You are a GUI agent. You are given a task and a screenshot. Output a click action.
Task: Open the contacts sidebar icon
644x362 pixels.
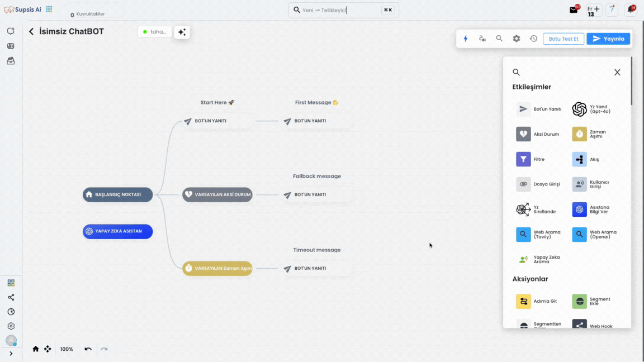11,46
